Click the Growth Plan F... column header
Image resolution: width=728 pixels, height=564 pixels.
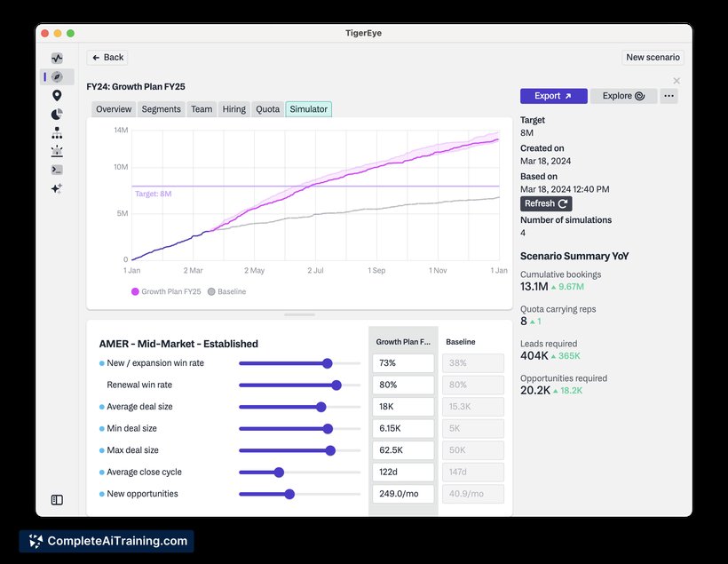pyautogui.click(x=403, y=341)
